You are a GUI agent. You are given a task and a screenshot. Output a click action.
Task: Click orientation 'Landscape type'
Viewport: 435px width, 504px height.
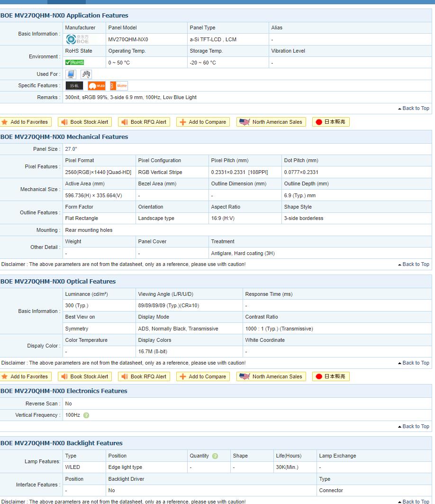(156, 218)
